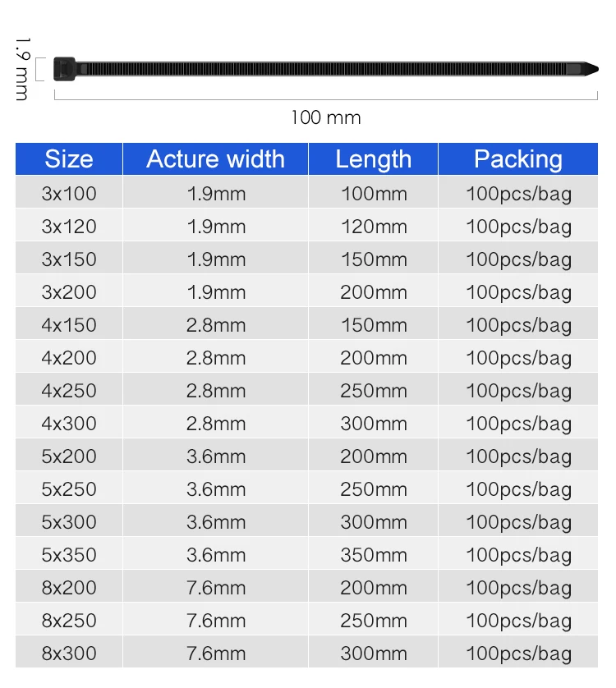Click the rotated 1.9 mm width label
Viewport: 616px width, 688px height.
point(22,69)
